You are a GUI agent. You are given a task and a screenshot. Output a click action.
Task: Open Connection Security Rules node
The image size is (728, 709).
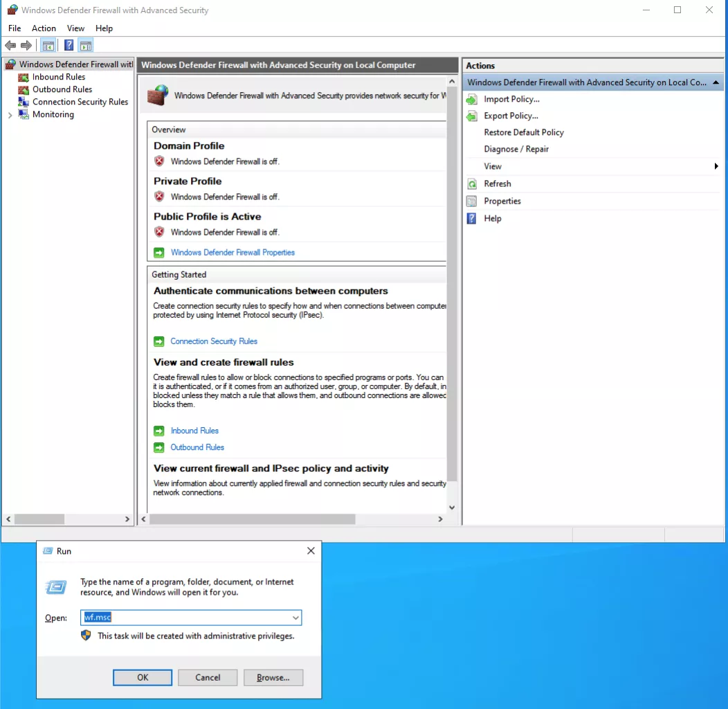coord(80,102)
